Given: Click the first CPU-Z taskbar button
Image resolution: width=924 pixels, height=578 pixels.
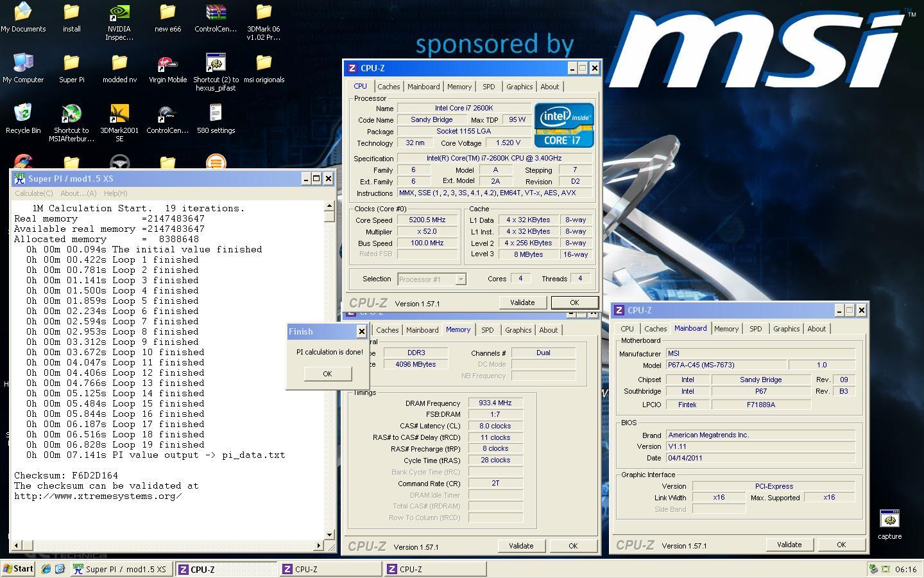Looking at the screenshot, I should click(x=226, y=569).
